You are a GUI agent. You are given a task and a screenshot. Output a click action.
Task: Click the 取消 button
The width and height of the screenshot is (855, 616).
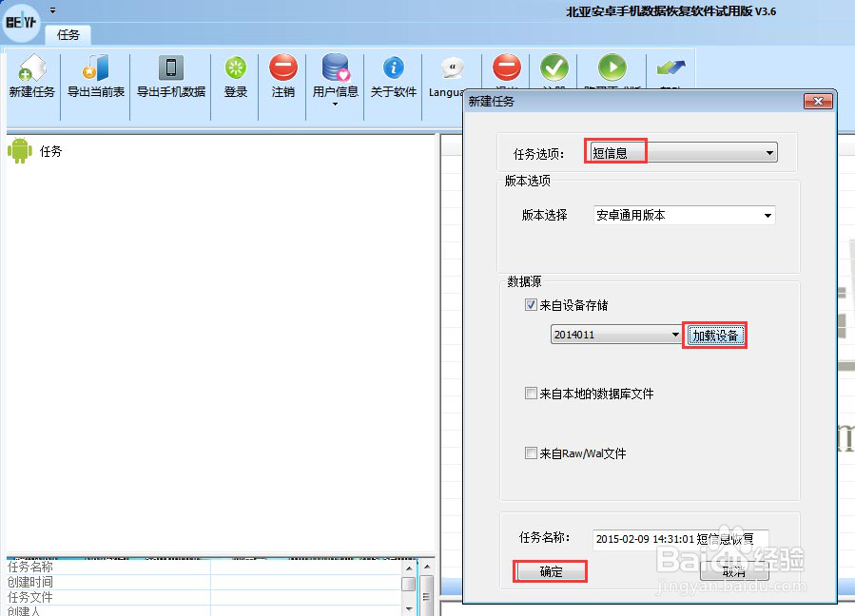734,571
